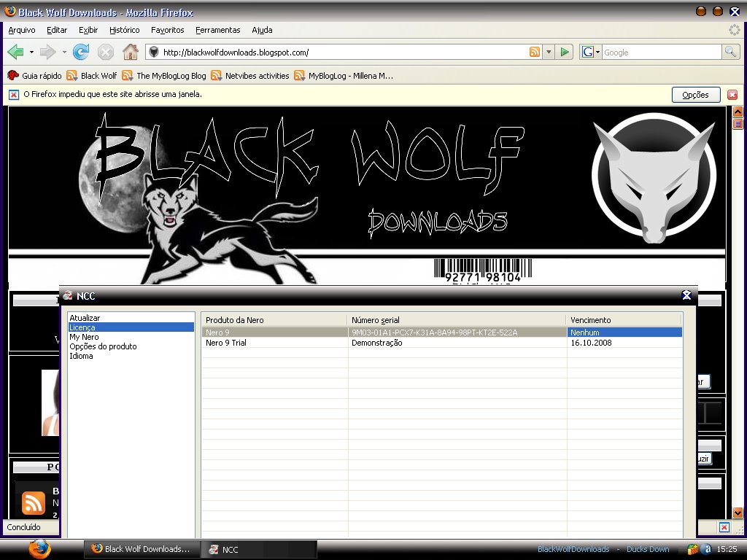Click the green Go arrow button

tap(565, 52)
